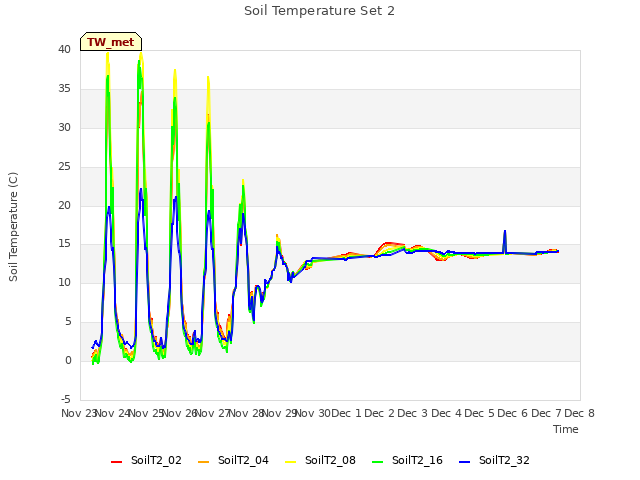
Task: Click the red SoilT2_02 legend color marker
Action: [x=116, y=462]
